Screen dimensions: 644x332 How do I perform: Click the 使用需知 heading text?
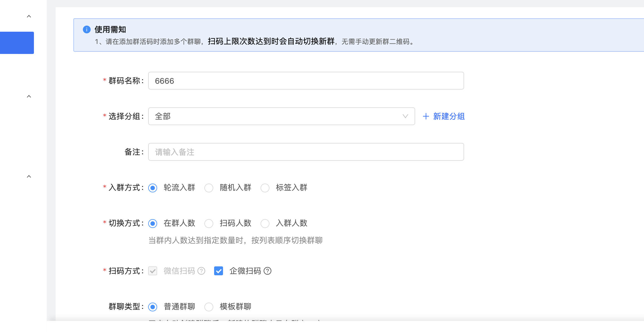(110, 29)
